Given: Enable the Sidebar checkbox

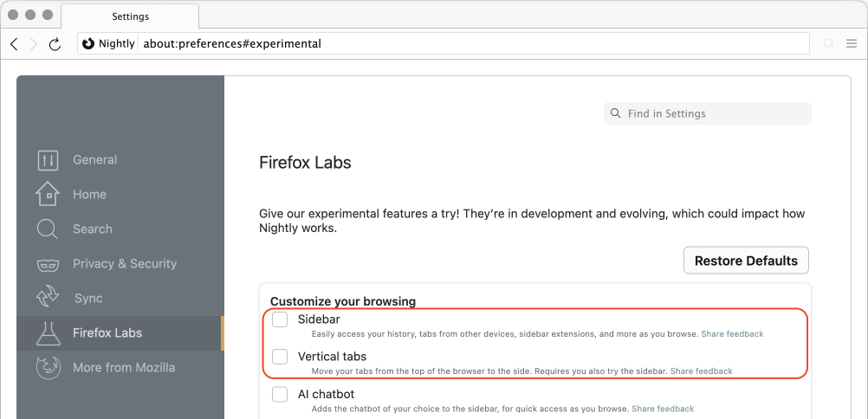Looking at the screenshot, I should 280,320.
